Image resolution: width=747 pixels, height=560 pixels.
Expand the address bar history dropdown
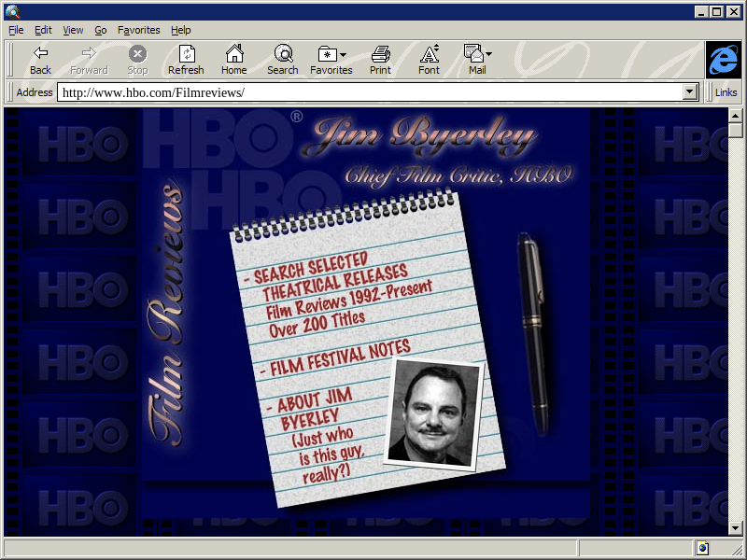pos(691,92)
